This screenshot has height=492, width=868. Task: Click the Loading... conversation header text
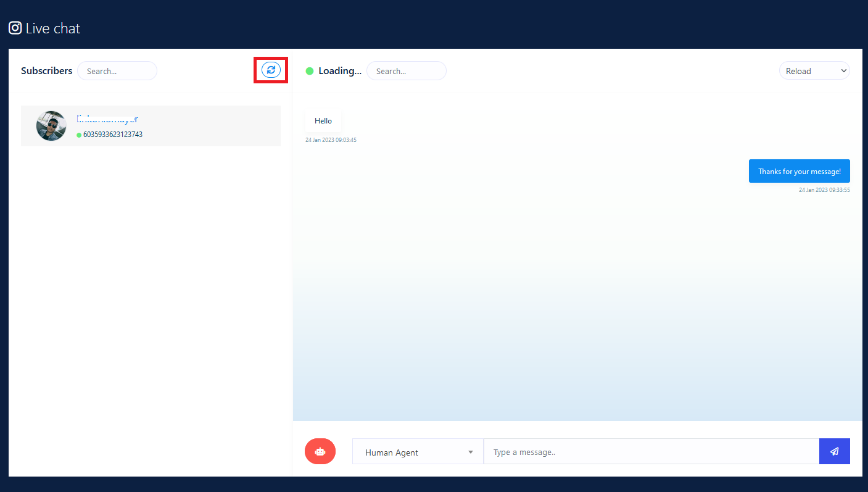340,71
